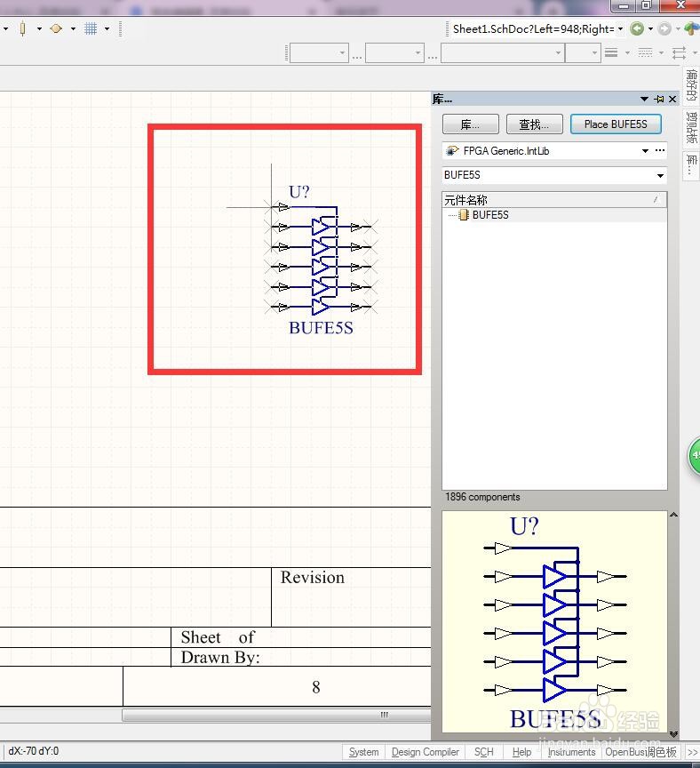Screen dimensions: 700x768
Task: Click the >> status bar overflow button
Action: (692, 752)
